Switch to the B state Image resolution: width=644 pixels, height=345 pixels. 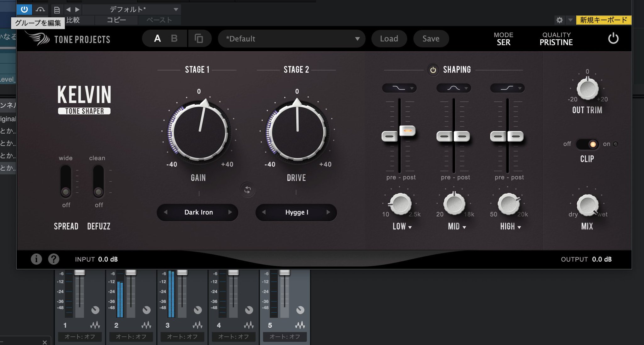[174, 39]
